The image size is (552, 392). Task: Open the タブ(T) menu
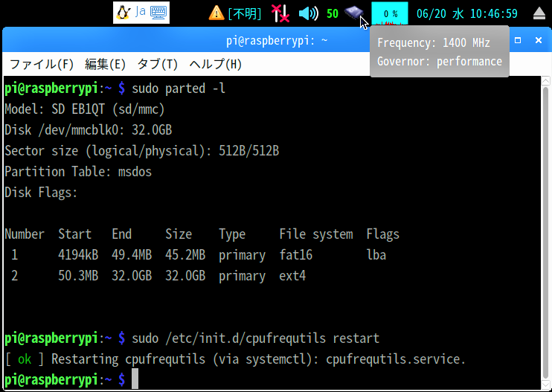pos(158,65)
